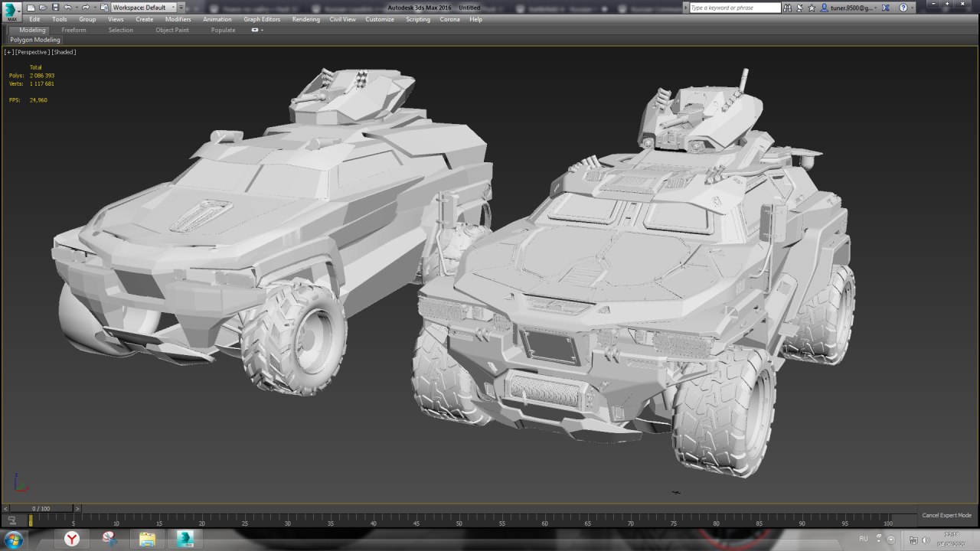Undo the last action in quick toolbar
Image resolution: width=980 pixels, height=551 pixels.
coord(67,7)
